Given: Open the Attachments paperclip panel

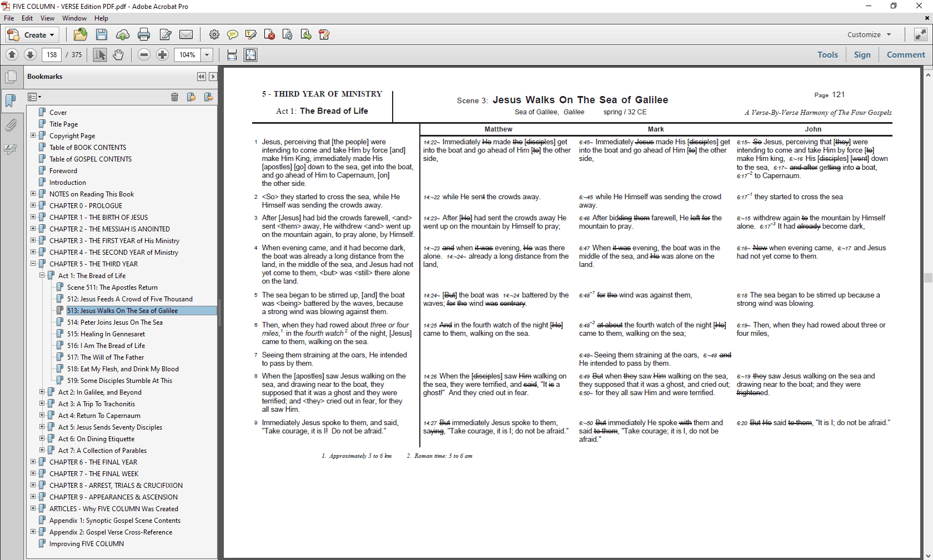Looking at the screenshot, I should [11, 125].
